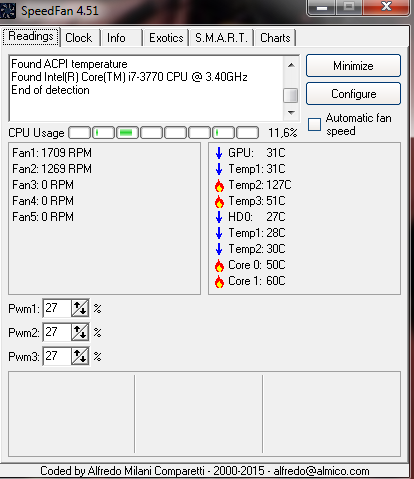Click the flame icon beside Core 1
The image size is (414, 479).
tap(219, 281)
